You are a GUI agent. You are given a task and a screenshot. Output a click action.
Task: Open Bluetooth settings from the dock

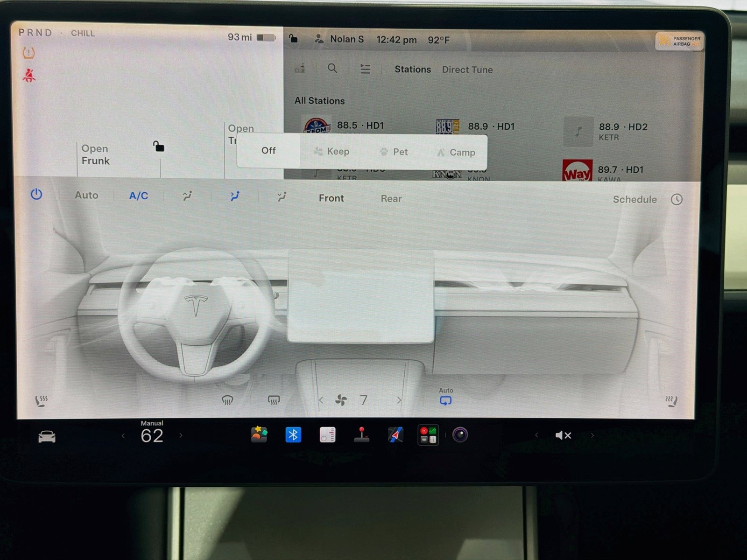[293, 435]
